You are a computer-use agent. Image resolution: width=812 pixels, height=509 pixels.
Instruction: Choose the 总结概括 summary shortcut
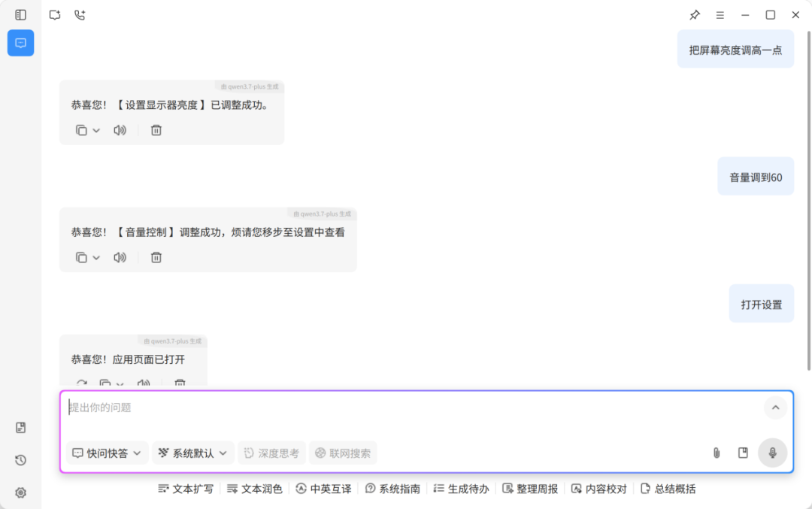(x=668, y=489)
